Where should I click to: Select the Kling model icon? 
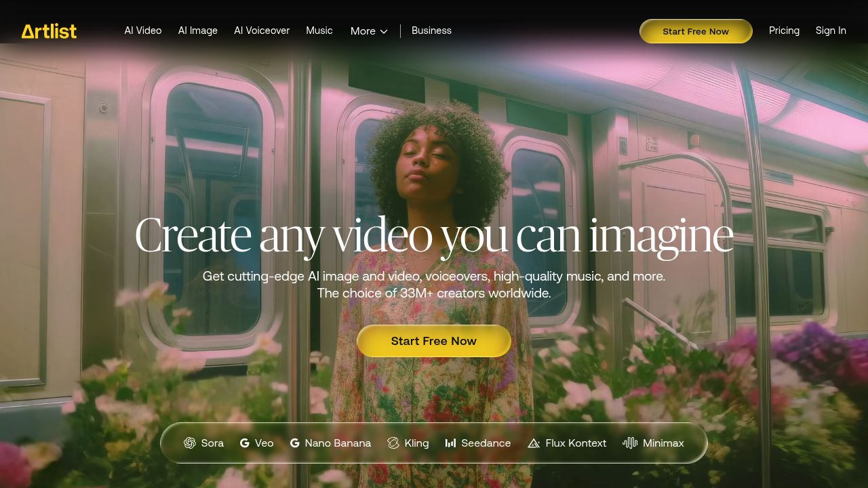tap(393, 443)
